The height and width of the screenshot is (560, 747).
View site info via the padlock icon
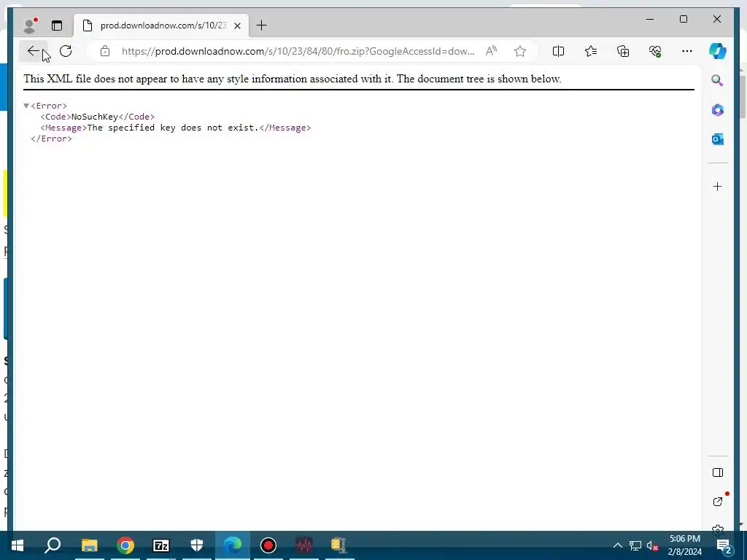[105, 51]
